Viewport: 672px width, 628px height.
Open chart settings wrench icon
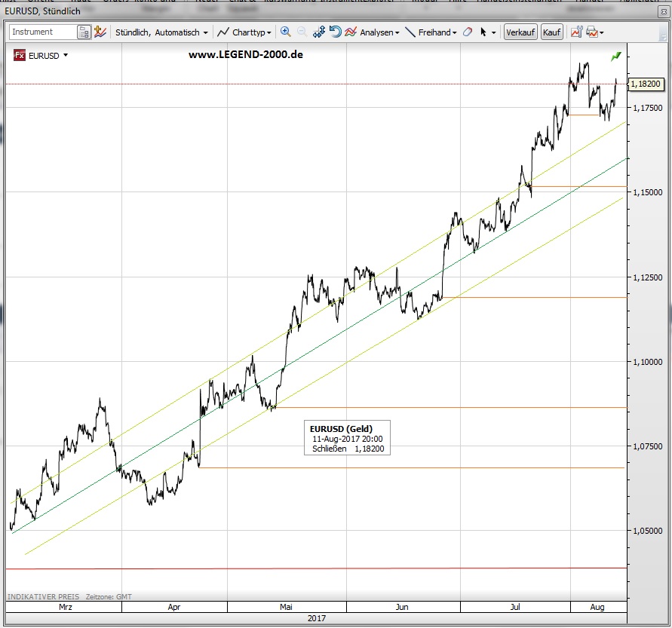[576, 32]
